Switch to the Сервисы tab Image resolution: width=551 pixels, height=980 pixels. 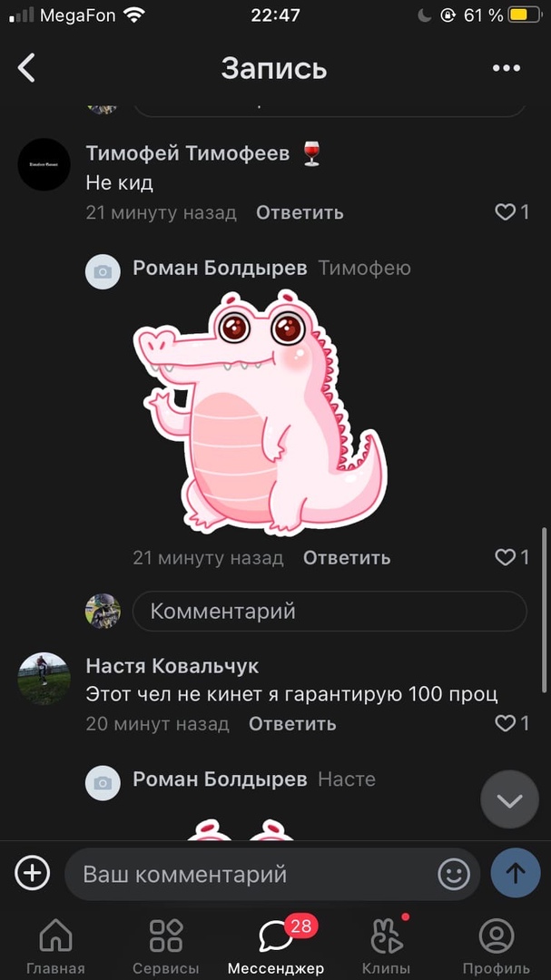(x=166, y=946)
